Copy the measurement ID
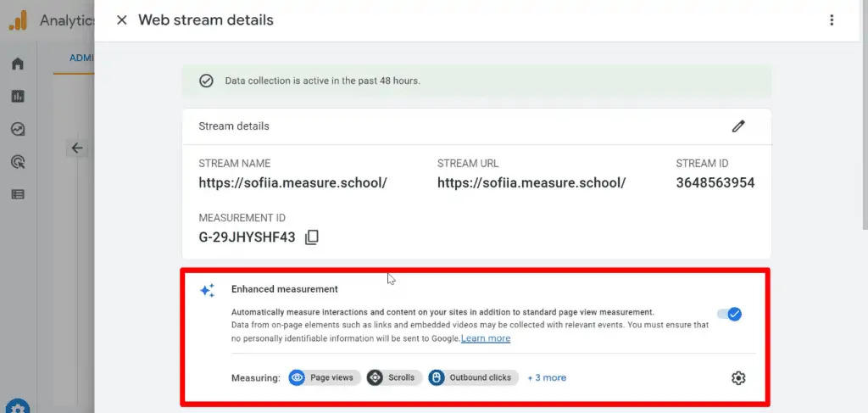 (x=312, y=237)
